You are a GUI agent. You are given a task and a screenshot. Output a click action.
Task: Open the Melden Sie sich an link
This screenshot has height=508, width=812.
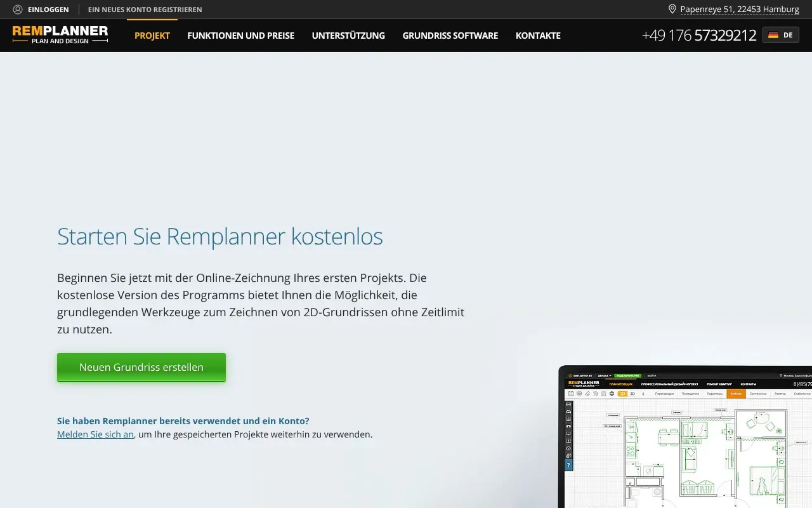pos(95,434)
